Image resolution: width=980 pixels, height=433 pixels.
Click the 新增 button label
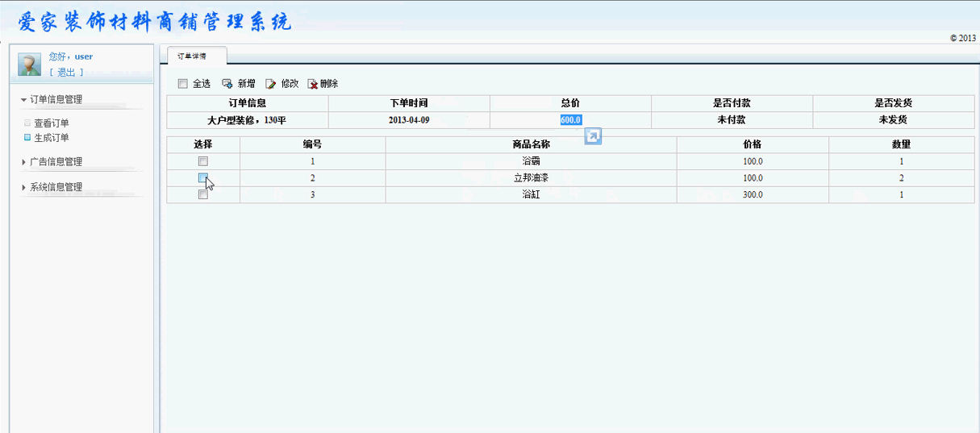coord(246,84)
